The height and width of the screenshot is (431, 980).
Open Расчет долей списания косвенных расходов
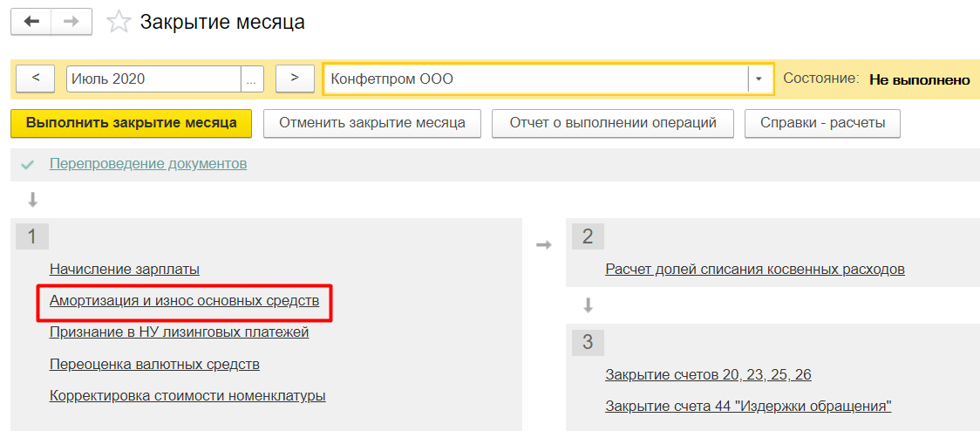point(754,270)
